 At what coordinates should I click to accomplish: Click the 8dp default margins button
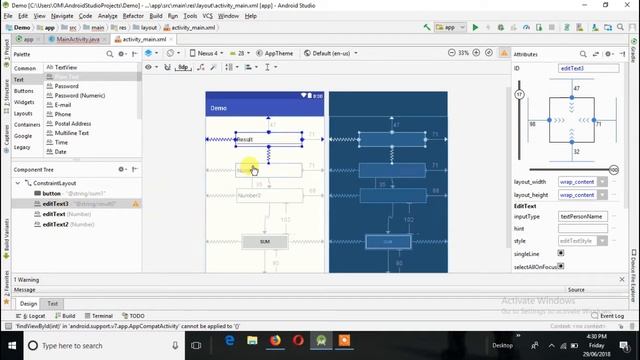click(183, 67)
